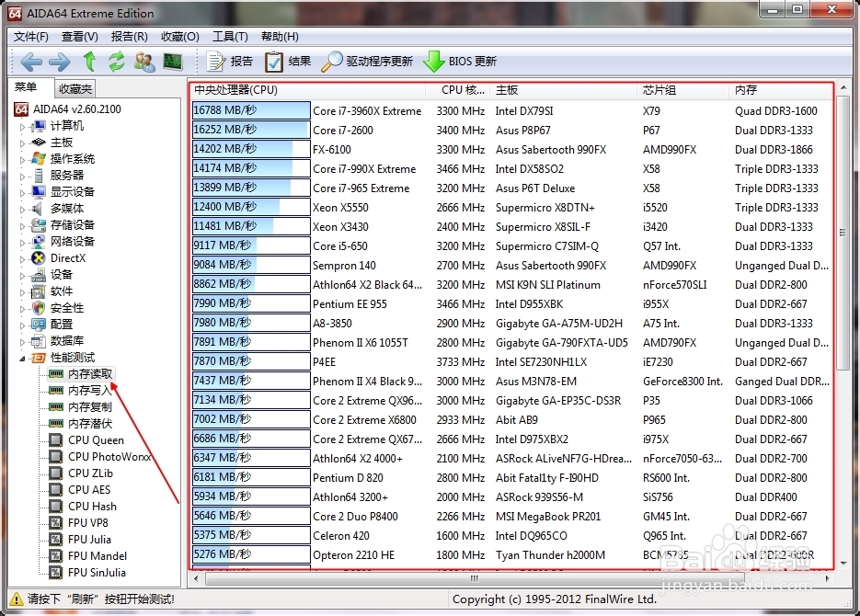Open the 收藏(O) menu
The width and height of the screenshot is (860, 616).
180,37
